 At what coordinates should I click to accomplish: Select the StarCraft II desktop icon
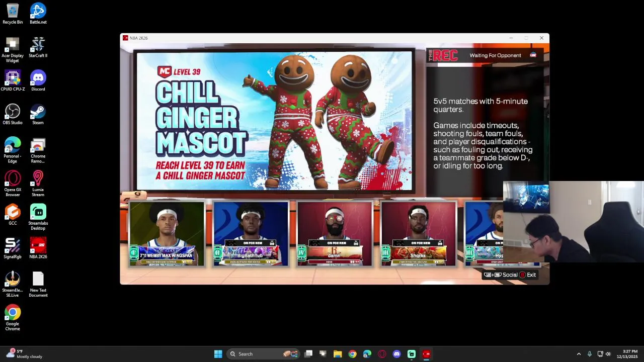pyautogui.click(x=38, y=47)
